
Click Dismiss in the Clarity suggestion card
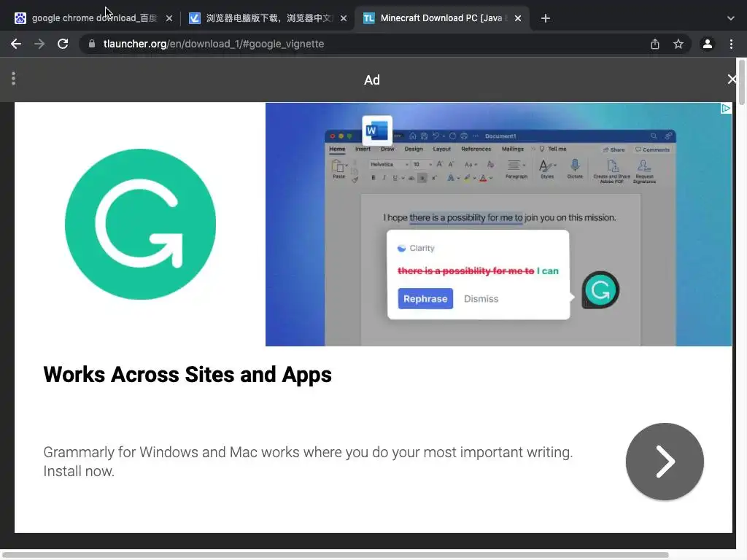click(481, 298)
